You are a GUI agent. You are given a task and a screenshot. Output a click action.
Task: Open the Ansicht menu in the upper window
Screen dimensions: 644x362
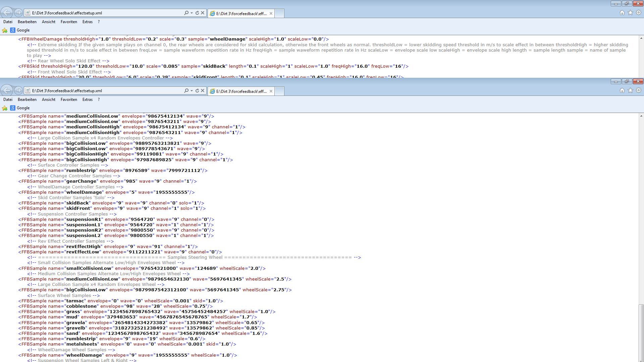coord(49,22)
